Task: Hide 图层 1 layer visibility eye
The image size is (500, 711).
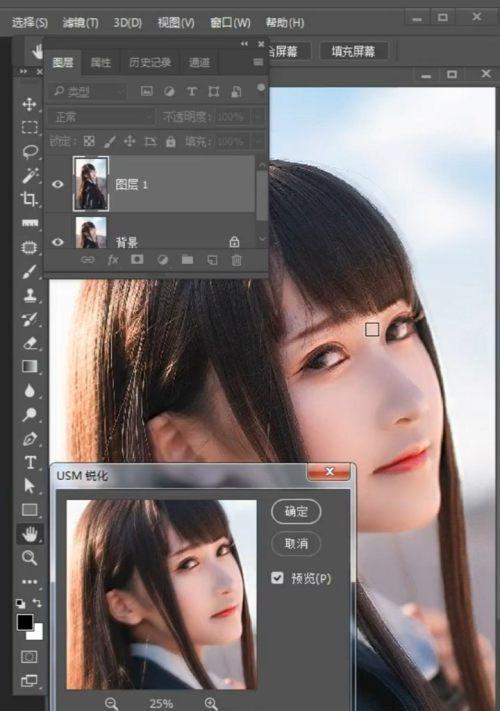Action: point(58,184)
